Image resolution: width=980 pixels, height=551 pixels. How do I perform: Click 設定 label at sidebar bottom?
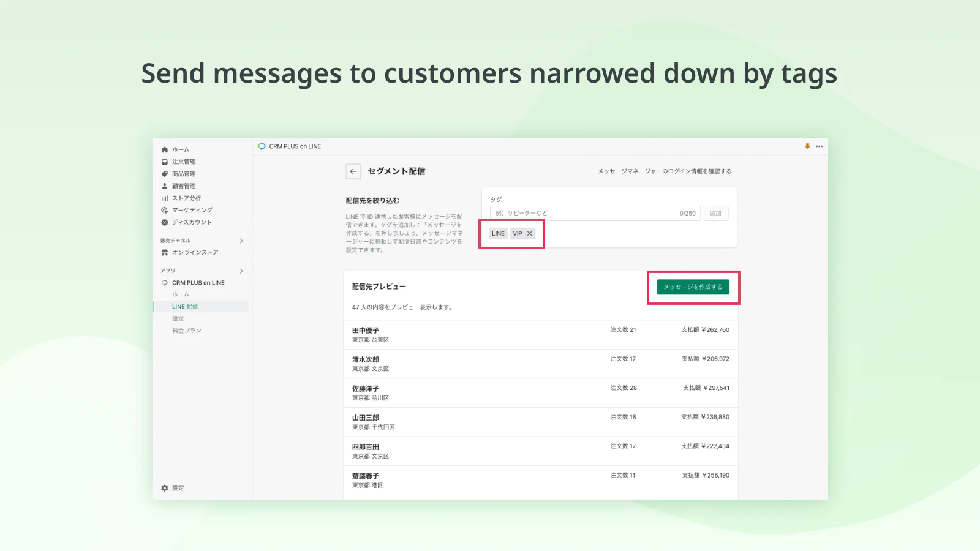coord(178,488)
